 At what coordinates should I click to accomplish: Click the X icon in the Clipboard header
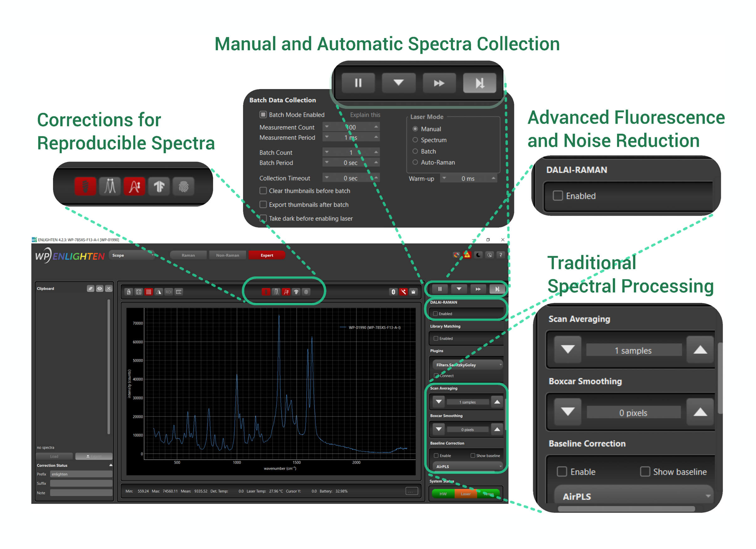[x=109, y=289]
